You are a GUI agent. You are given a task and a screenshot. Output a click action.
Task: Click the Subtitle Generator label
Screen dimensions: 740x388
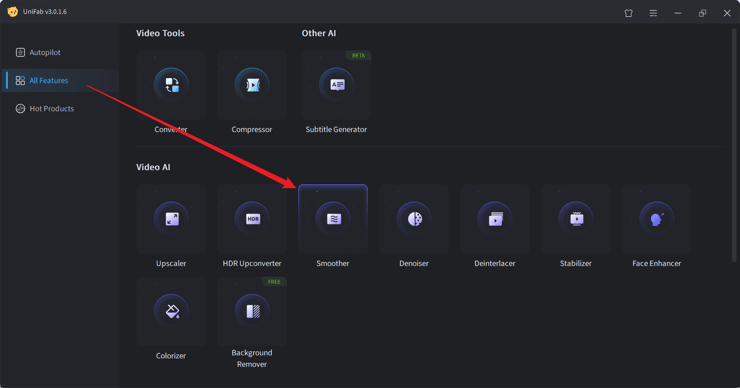click(336, 129)
